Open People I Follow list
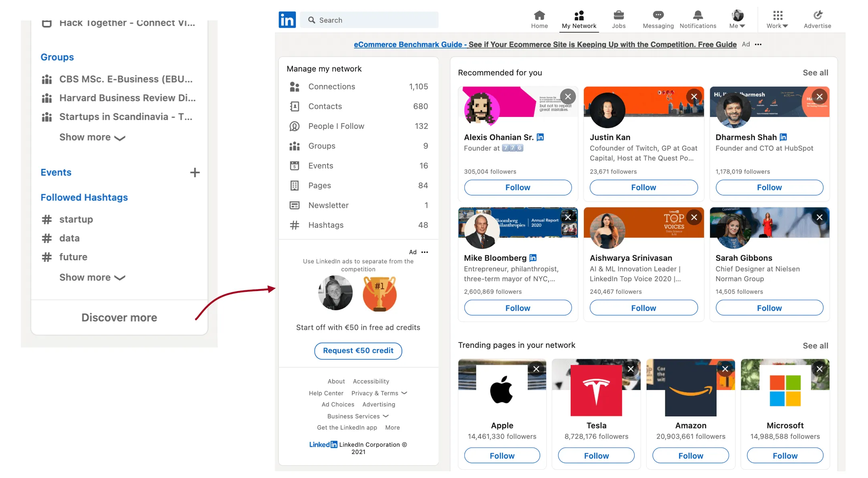This screenshot has height=478, width=868. [x=359, y=126]
